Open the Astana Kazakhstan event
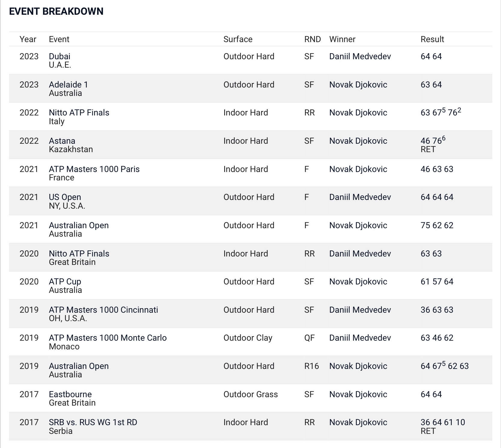 point(62,141)
